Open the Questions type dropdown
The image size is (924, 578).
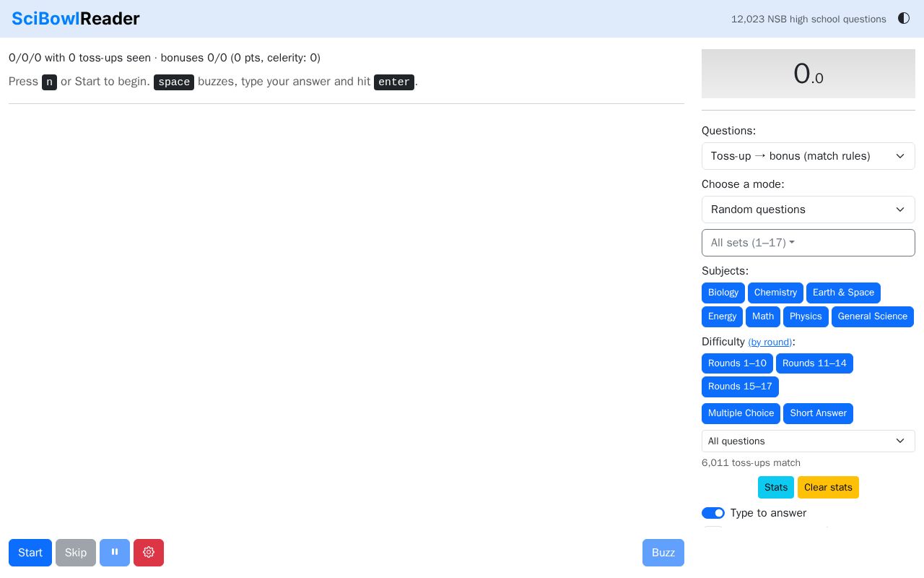808,156
